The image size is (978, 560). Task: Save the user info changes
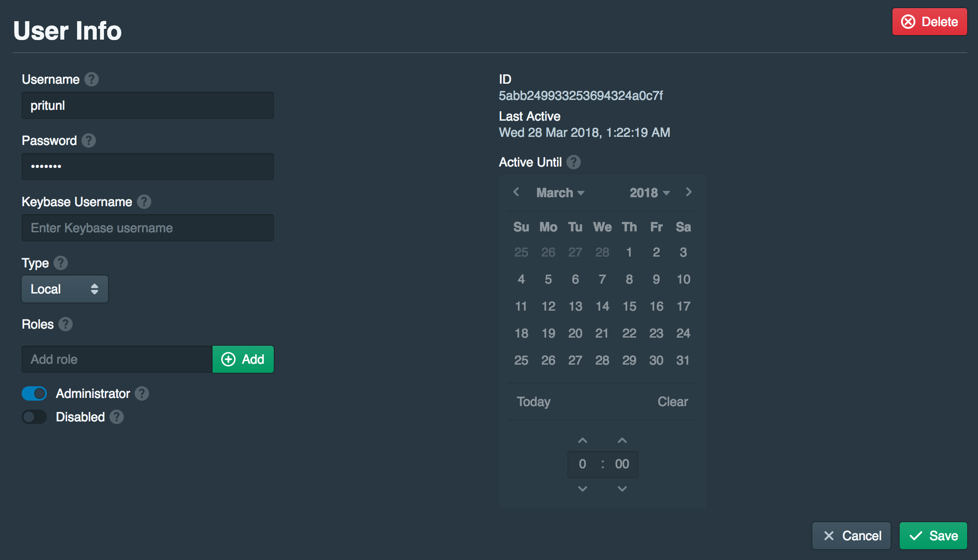[x=933, y=536]
